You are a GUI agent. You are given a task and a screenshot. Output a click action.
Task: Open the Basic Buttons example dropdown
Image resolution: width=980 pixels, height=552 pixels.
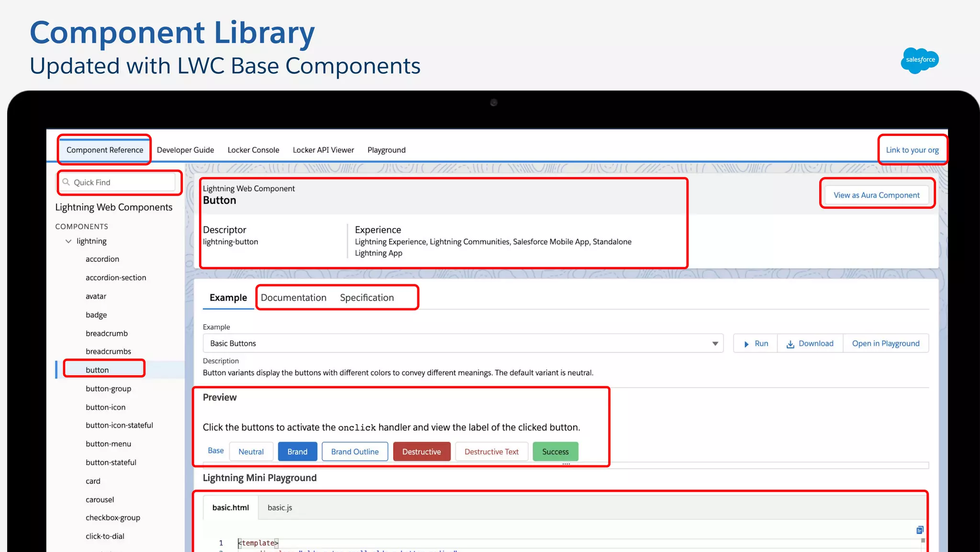coord(463,344)
